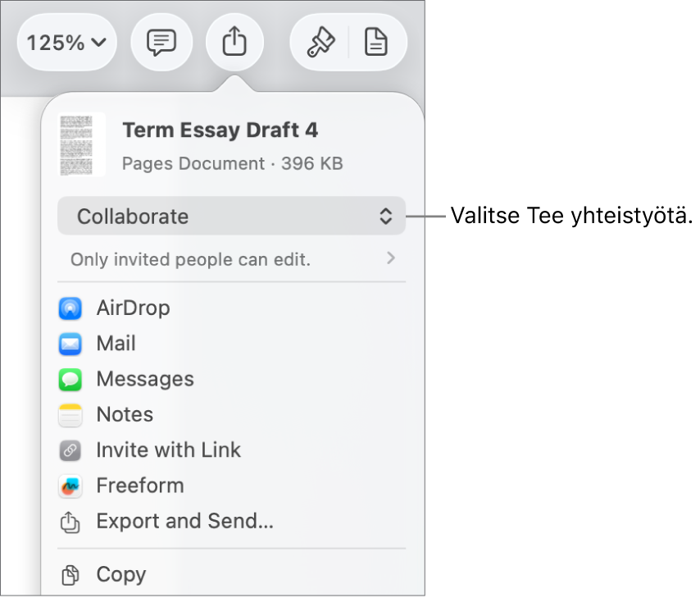
Task: Open the 125% zoom dropdown
Action: pos(67,43)
